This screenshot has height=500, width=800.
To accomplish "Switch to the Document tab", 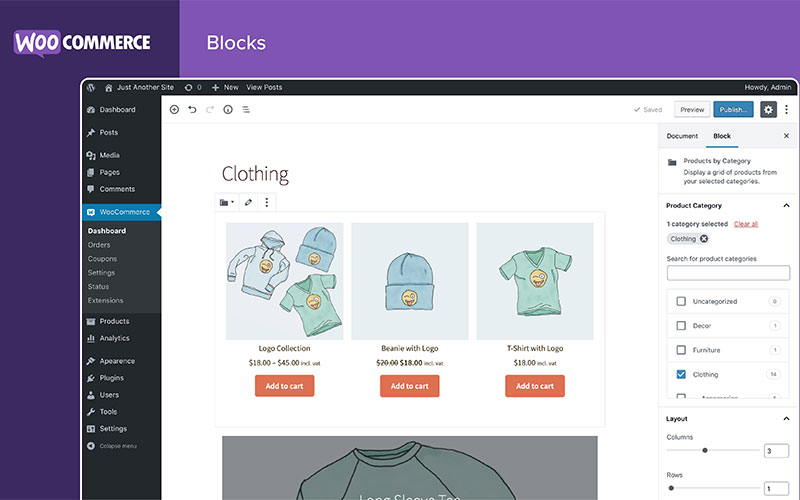I will tap(682, 136).
